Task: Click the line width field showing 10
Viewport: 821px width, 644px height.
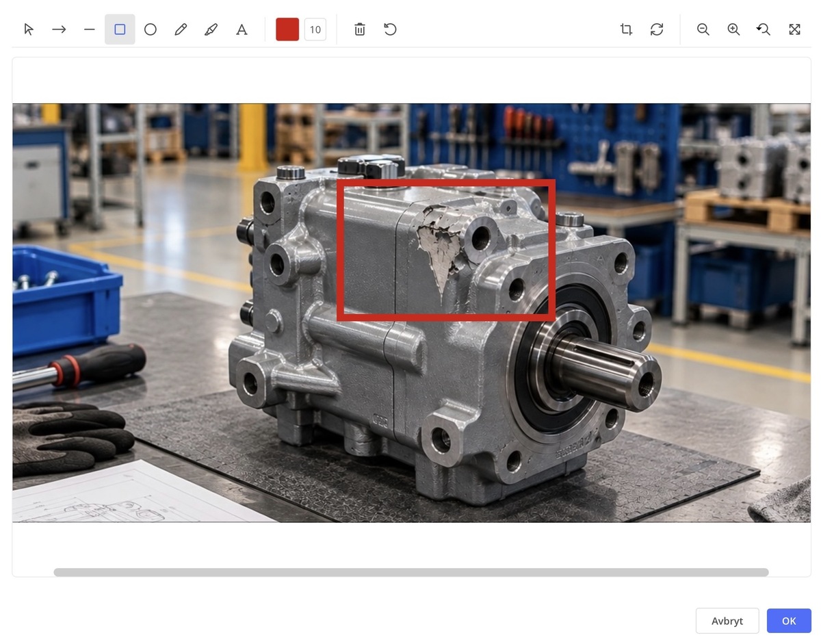Action: (x=315, y=29)
